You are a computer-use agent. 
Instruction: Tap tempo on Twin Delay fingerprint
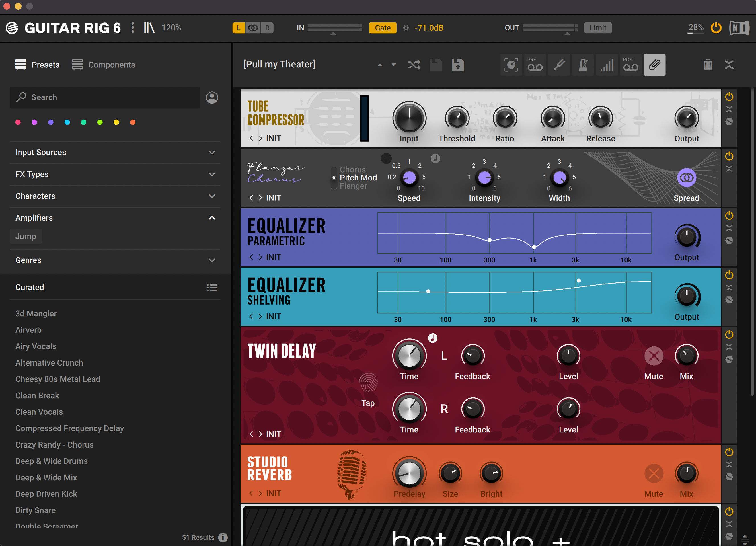(x=368, y=383)
